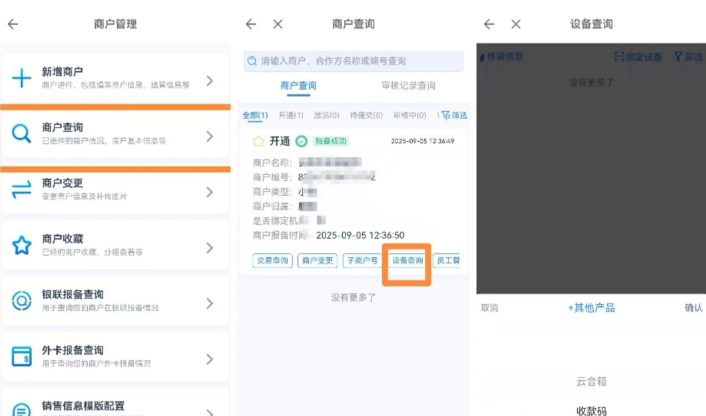Expand 新增商户 via its chevron
This screenshot has width=706, height=416.
coord(210,81)
